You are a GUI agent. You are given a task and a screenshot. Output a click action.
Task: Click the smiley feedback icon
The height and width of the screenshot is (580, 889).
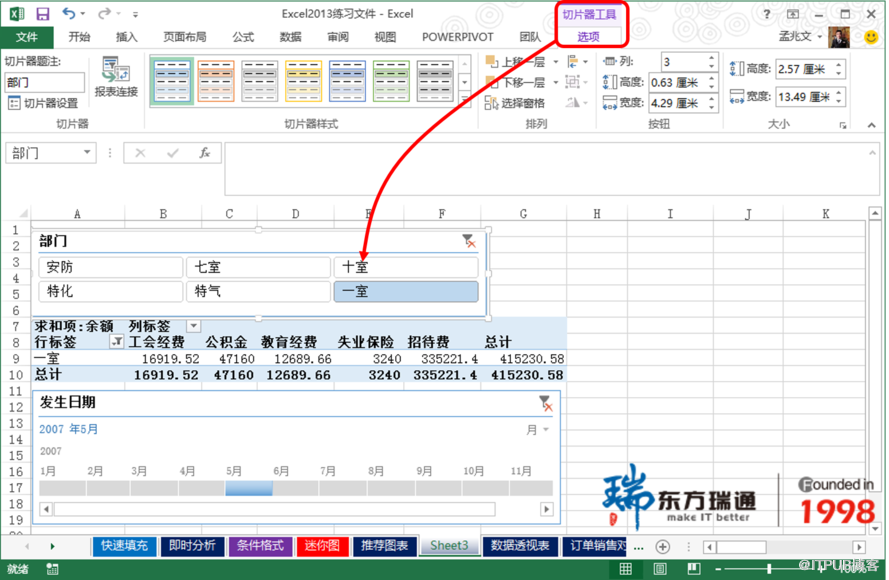pyautogui.click(x=871, y=37)
